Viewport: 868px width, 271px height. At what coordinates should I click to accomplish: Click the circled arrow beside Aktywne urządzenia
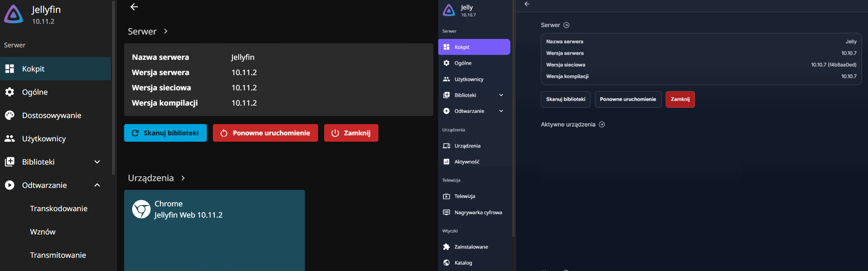tap(602, 124)
